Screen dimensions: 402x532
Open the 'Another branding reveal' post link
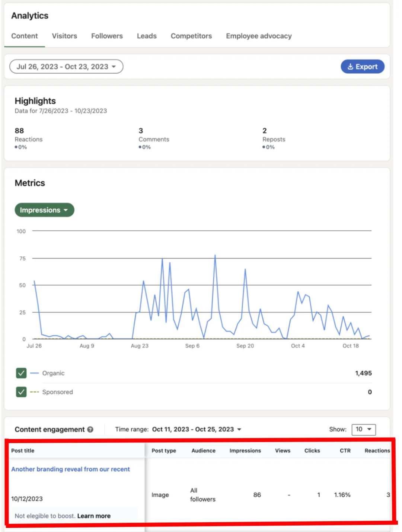(70, 469)
